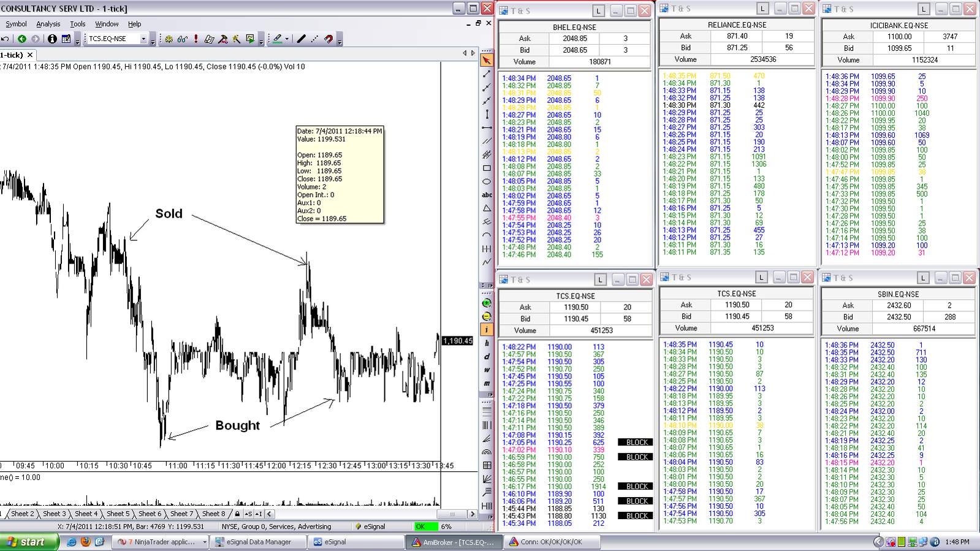
Task: Select the arrow pointer tool in drawing toolbar
Action: 487,60
